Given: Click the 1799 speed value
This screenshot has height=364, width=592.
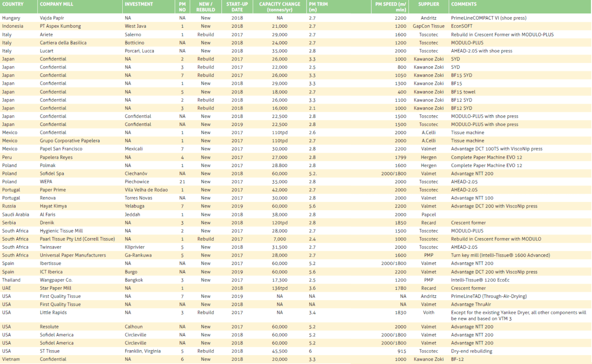Looking at the screenshot, I should coord(400,157).
